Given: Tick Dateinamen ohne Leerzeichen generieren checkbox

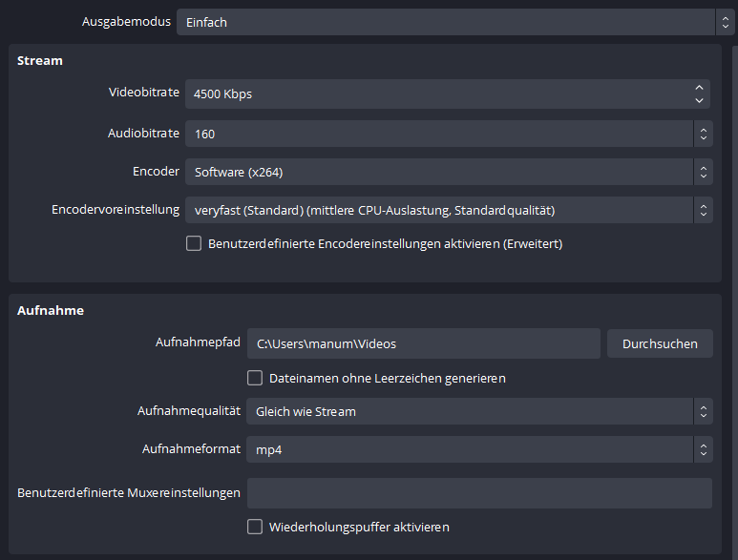Looking at the screenshot, I should point(255,378).
